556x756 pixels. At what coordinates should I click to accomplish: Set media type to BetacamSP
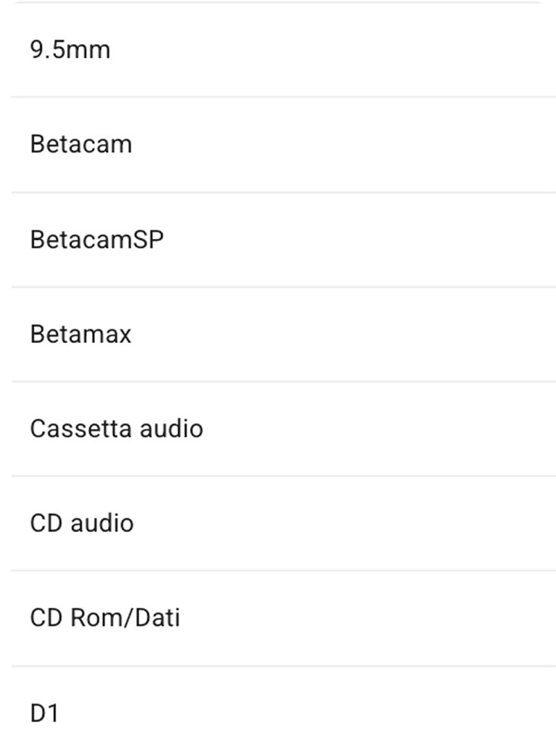(96, 239)
